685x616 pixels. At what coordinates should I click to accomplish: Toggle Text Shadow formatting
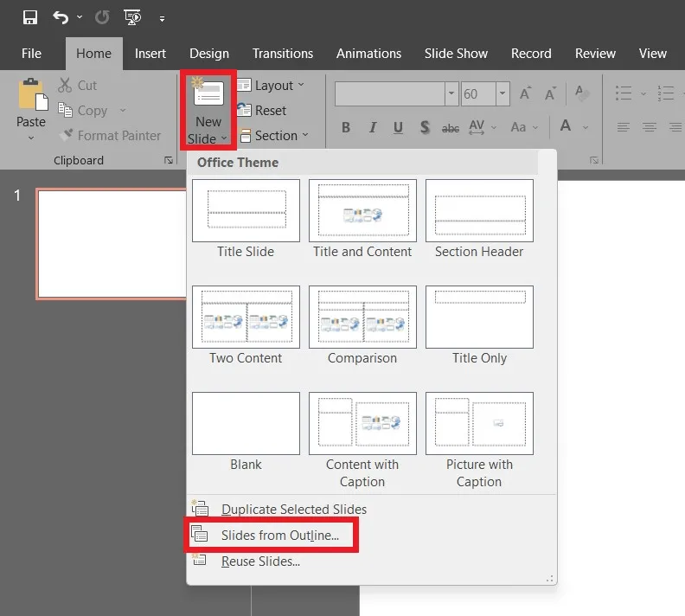click(x=425, y=127)
